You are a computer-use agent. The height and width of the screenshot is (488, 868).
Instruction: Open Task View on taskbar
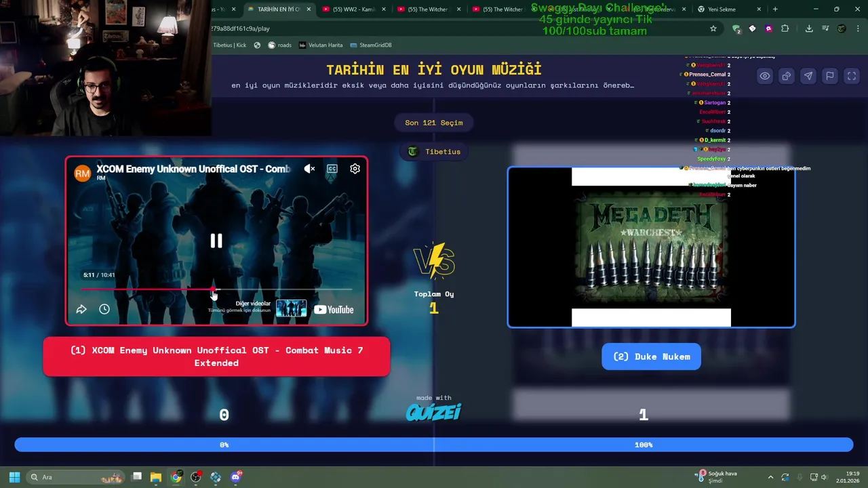136,477
